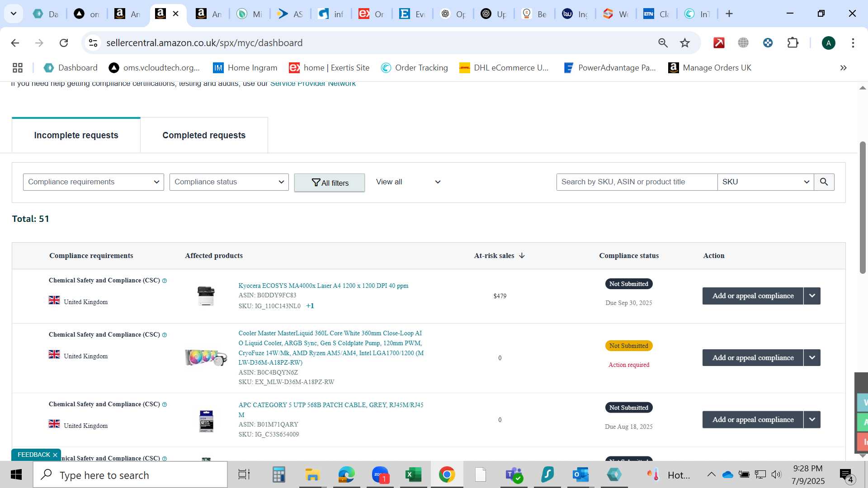This screenshot has height=488, width=868.
Task: Open Home Ingram bookmark
Action: (x=245, y=68)
